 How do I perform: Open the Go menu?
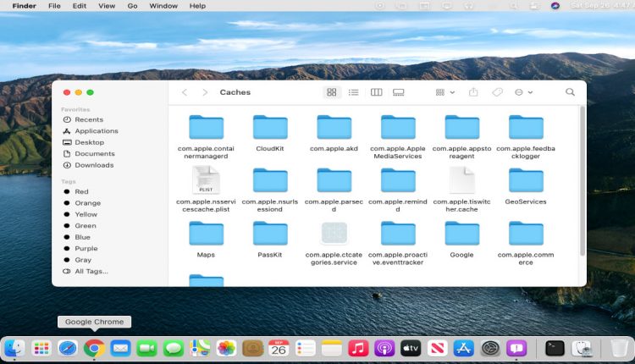click(x=132, y=6)
